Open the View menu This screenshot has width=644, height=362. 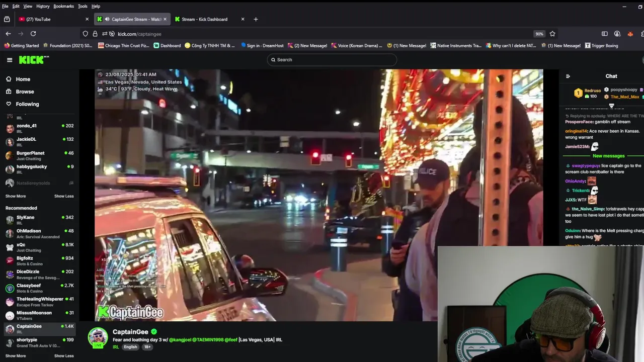pos(28,6)
